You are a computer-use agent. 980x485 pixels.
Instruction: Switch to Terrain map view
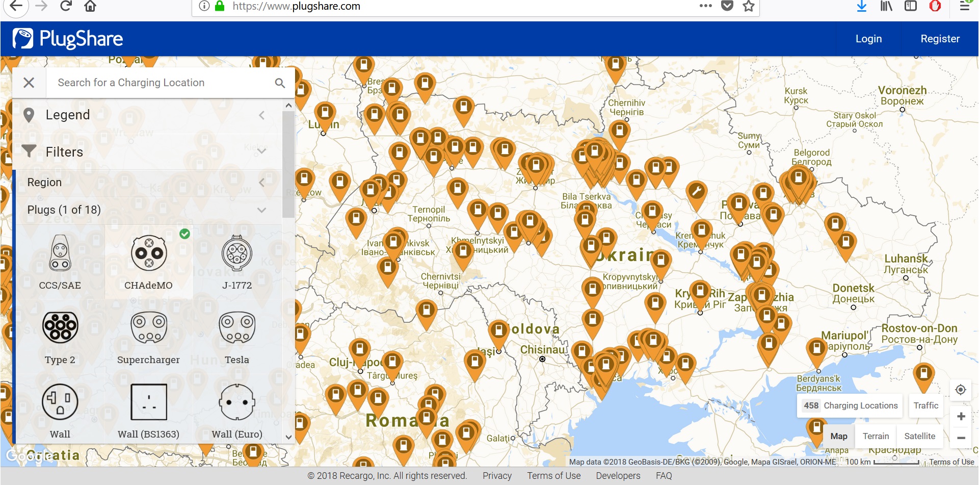coord(876,436)
